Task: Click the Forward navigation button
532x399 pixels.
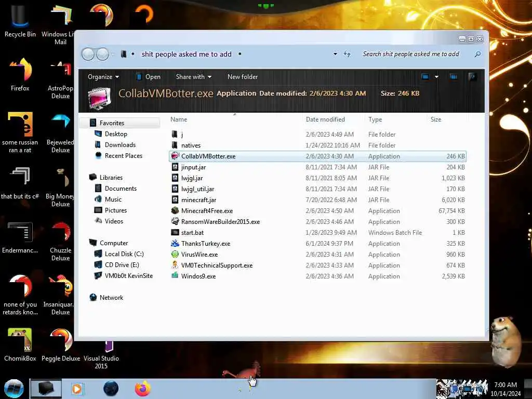Action: [103, 54]
